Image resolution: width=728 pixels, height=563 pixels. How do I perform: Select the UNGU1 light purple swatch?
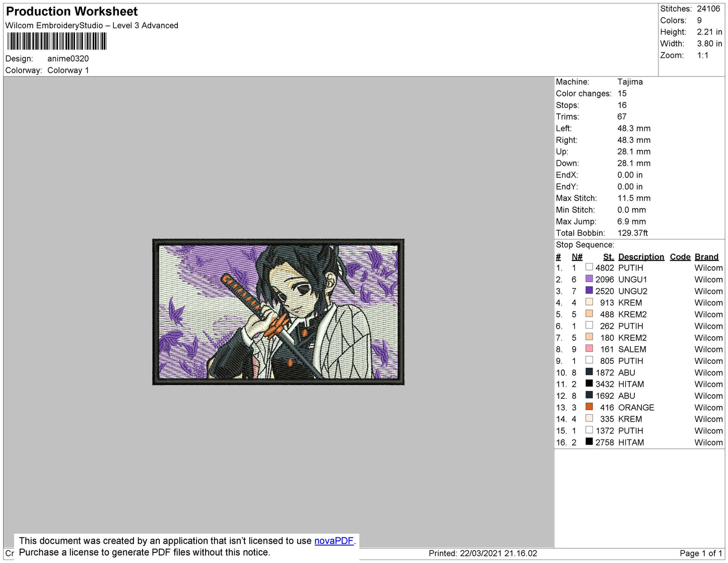(589, 279)
